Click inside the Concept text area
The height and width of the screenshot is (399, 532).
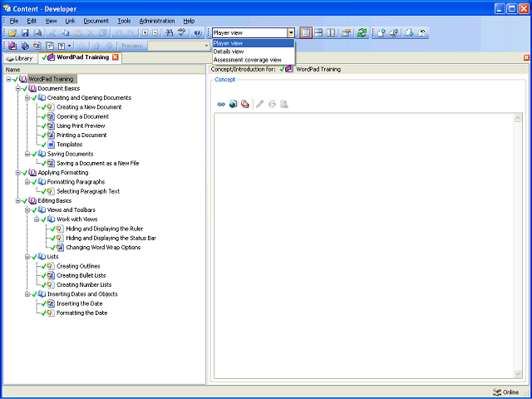pos(364,246)
